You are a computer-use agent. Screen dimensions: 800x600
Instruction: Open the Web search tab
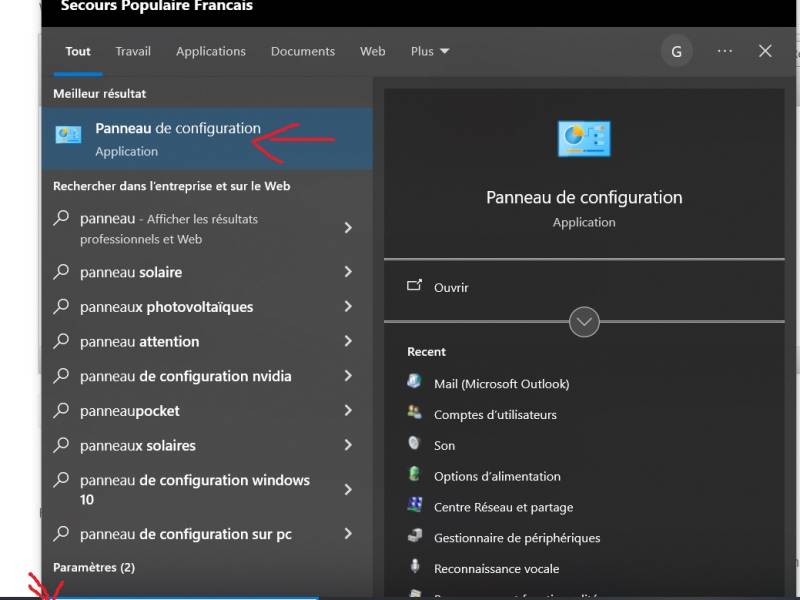point(372,52)
